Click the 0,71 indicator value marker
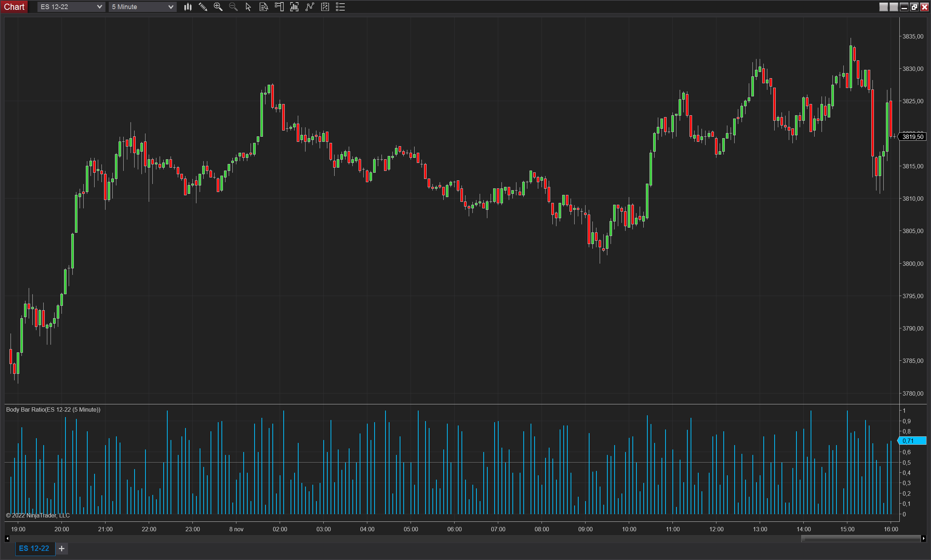 point(912,440)
